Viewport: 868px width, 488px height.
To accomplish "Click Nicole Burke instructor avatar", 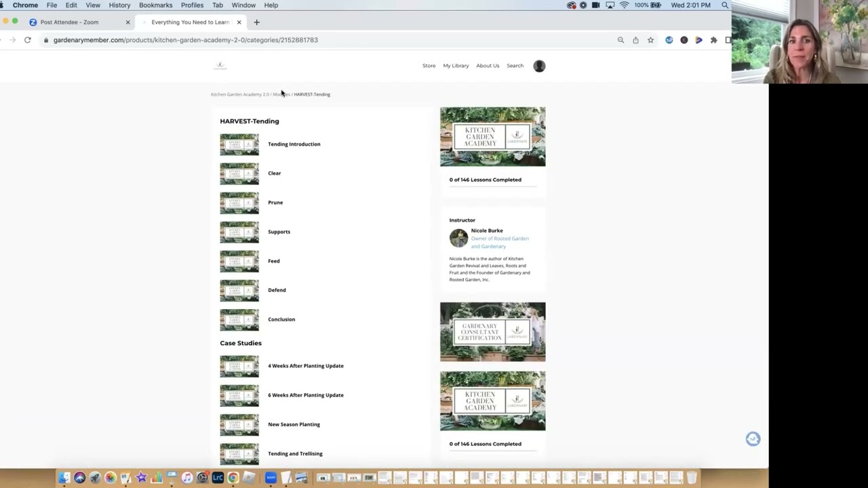I will coord(458,238).
